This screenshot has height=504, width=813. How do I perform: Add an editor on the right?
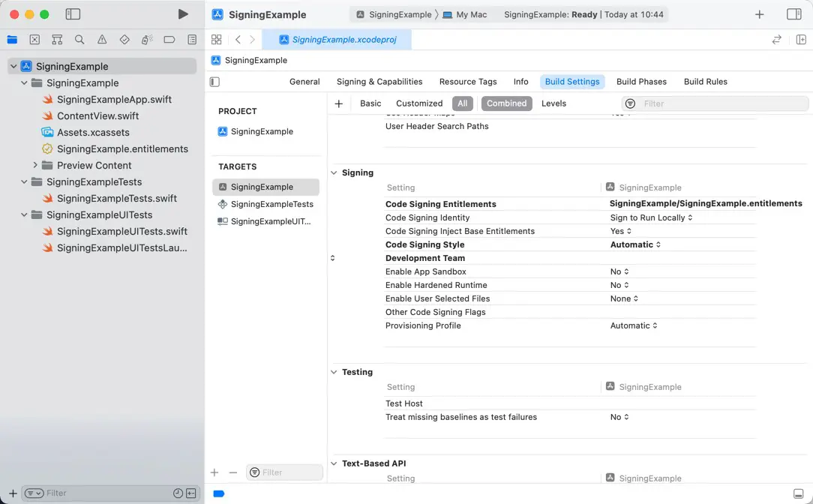801,40
